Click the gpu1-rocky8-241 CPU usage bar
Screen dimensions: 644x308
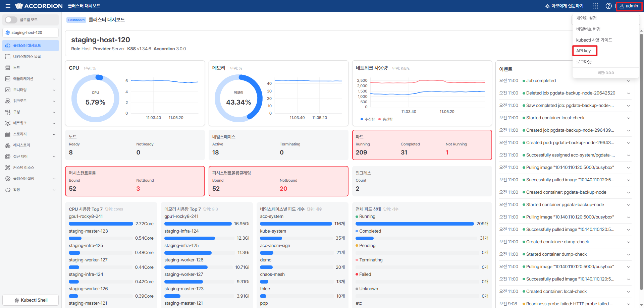(101, 224)
